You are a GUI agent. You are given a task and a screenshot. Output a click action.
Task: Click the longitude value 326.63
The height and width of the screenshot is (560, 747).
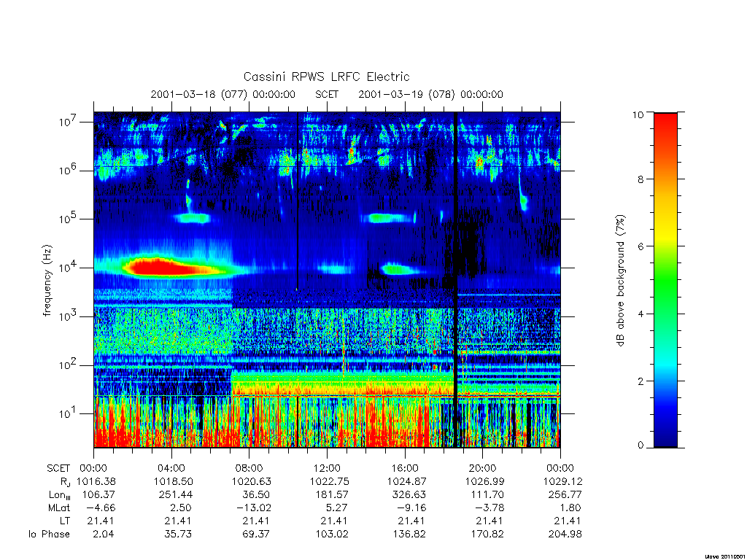409,495
